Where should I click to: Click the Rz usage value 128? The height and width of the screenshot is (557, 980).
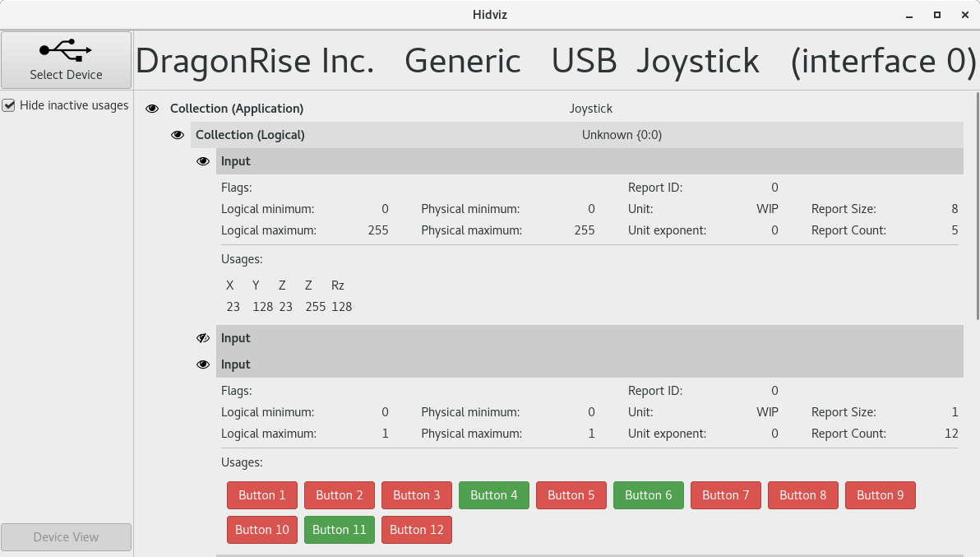coord(342,307)
